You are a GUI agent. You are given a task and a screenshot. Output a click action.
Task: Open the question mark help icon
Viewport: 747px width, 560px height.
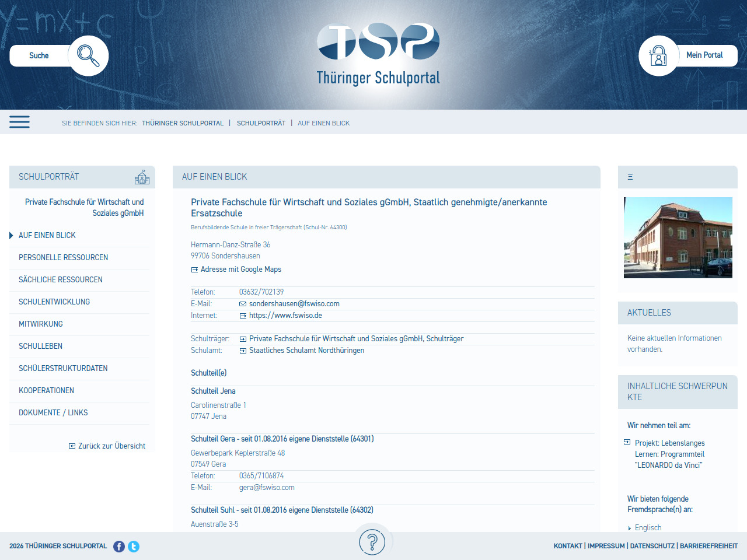(372, 542)
